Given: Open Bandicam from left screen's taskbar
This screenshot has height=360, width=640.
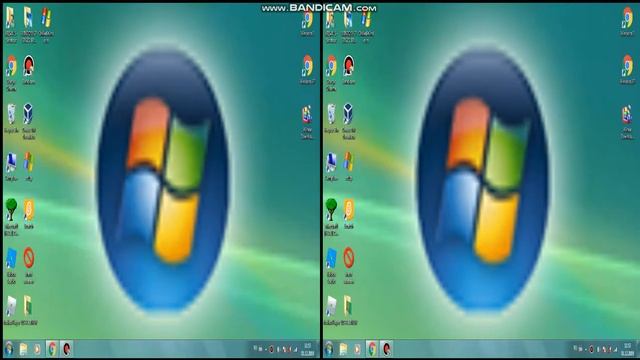Looking at the screenshot, I should click(x=67, y=349).
